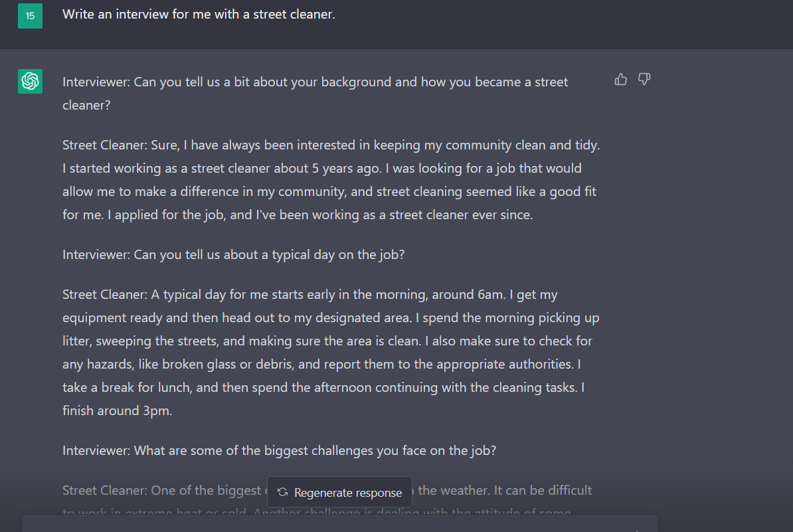The width and height of the screenshot is (793, 532).
Task: Click the text line mentioning "broken glass or debris"
Action: [321, 365]
